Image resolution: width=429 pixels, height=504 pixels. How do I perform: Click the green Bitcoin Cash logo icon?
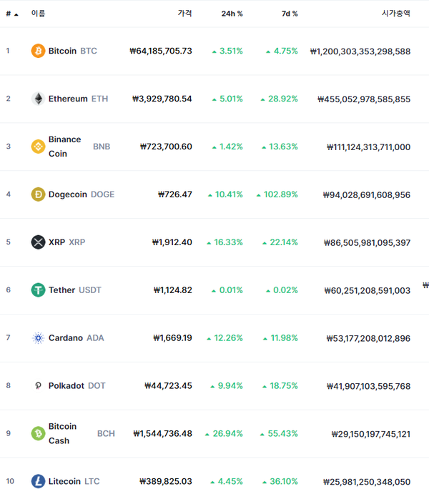[x=38, y=433]
